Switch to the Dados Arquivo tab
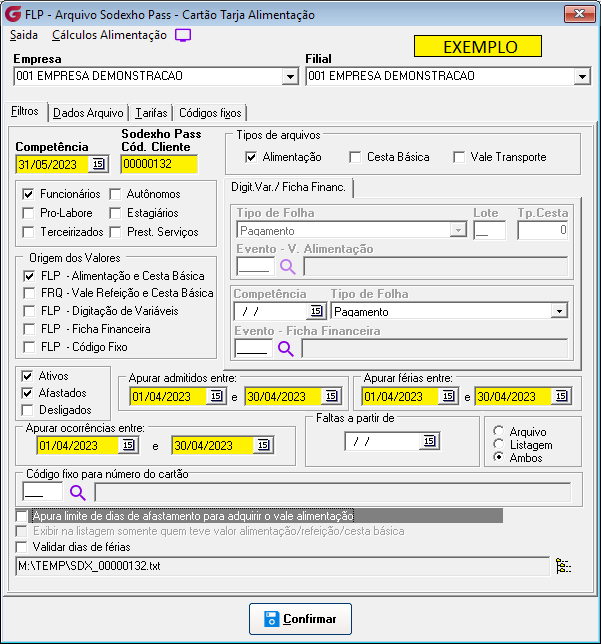 [x=88, y=113]
